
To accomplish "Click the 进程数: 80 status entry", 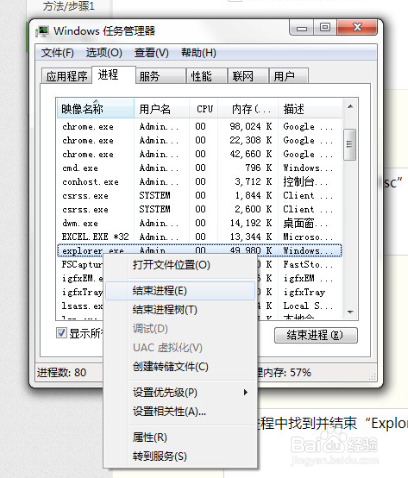I will (62, 372).
